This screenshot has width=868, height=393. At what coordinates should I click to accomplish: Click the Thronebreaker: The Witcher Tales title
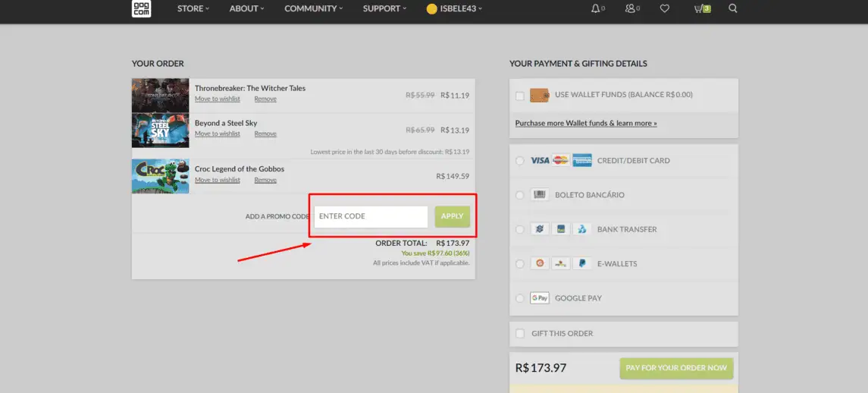(250, 88)
